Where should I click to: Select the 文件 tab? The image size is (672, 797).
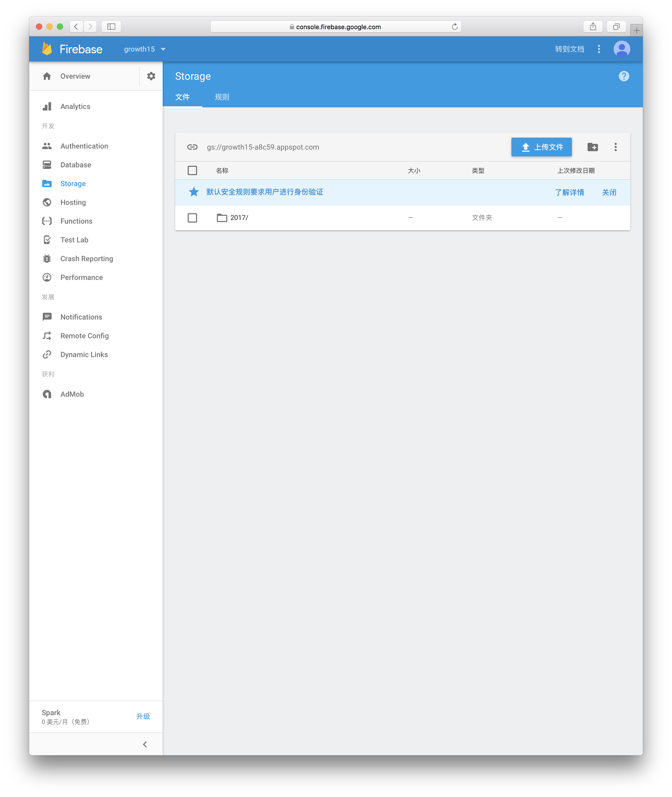click(183, 97)
